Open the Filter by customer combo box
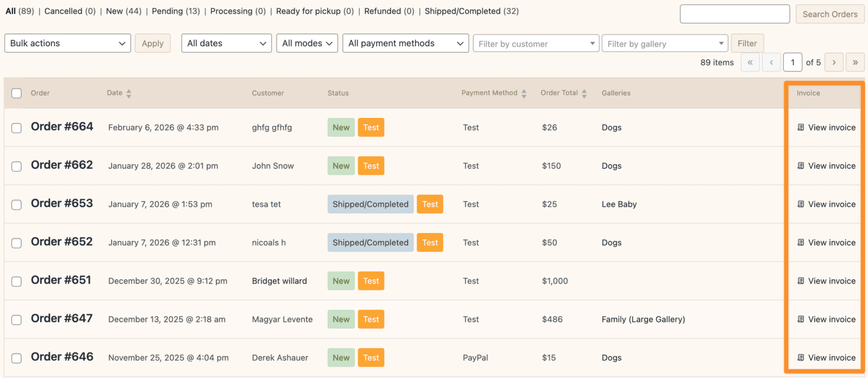 coord(535,44)
